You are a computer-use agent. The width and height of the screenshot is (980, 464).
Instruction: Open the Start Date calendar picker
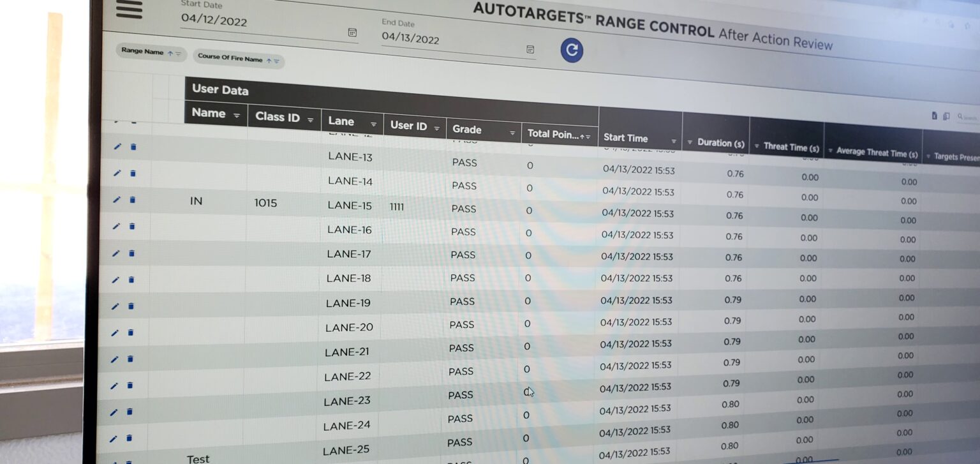pyautogui.click(x=352, y=33)
